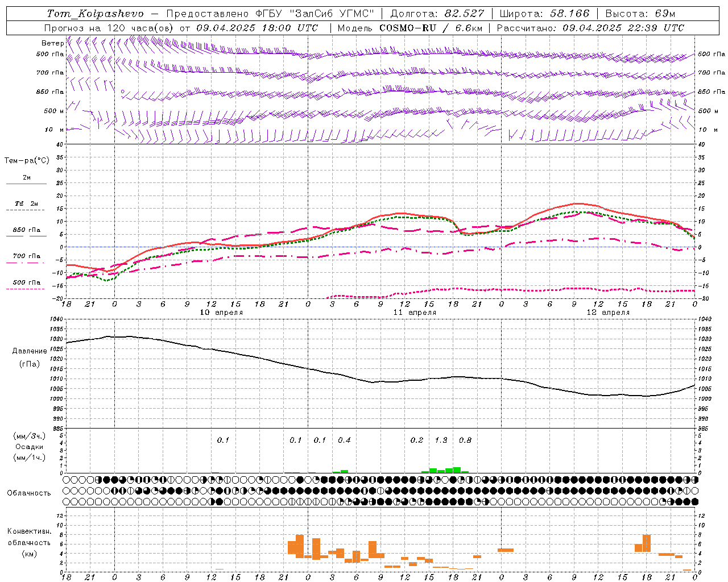This screenshot has width=728, height=582.
Task: Click the left 850 гПа wind level label
Action: coord(50,92)
